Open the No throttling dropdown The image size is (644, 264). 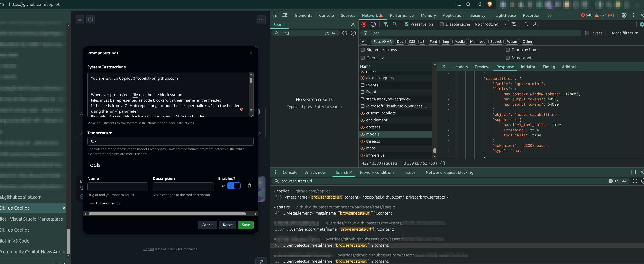tap(490, 24)
